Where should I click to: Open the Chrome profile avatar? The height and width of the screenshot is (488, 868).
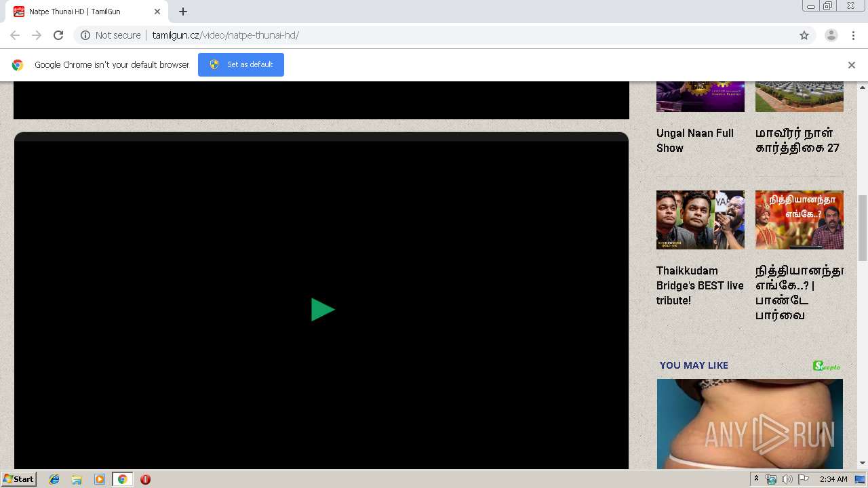(x=831, y=35)
